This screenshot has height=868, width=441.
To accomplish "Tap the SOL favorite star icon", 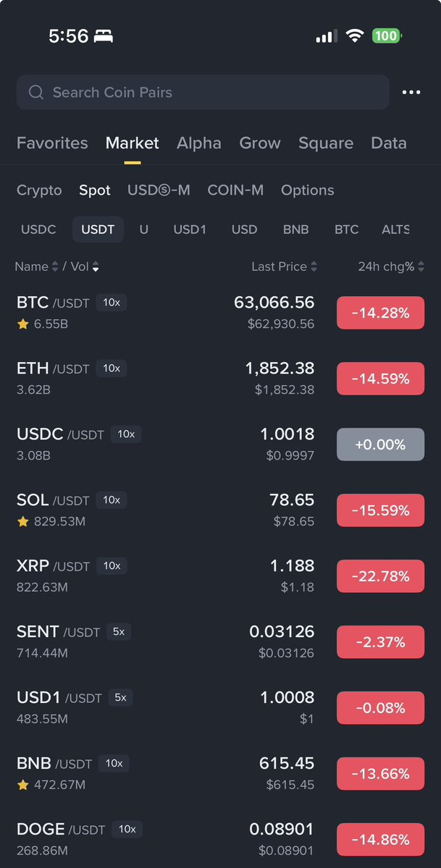I will click(x=22, y=521).
